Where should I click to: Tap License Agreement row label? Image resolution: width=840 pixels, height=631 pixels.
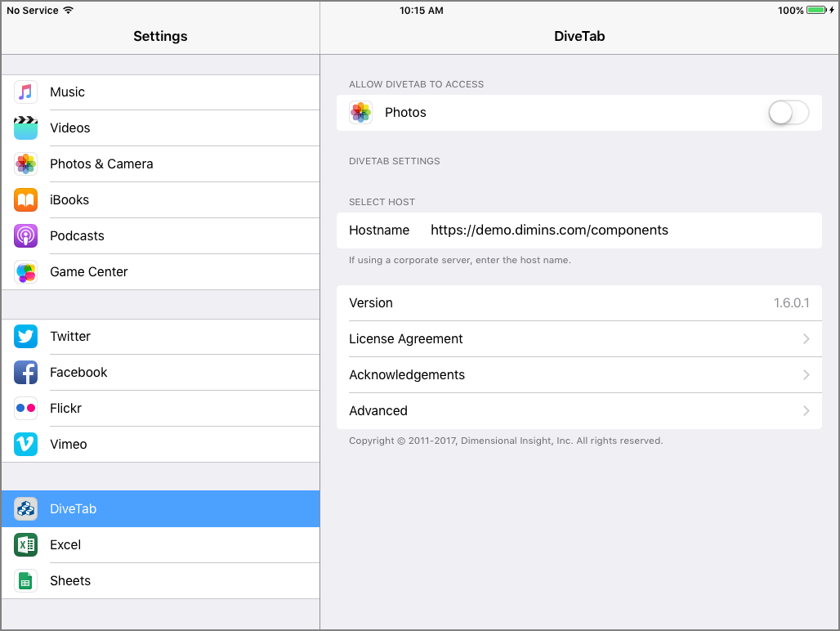click(x=405, y=338)
